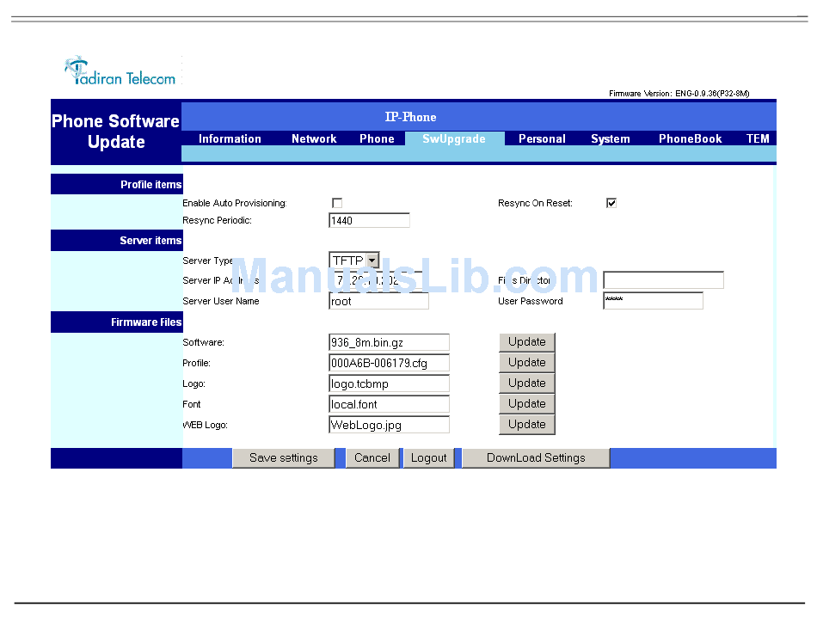Click the DownLoad Settings button
817x644 pixels.
(x=535, y=458)
